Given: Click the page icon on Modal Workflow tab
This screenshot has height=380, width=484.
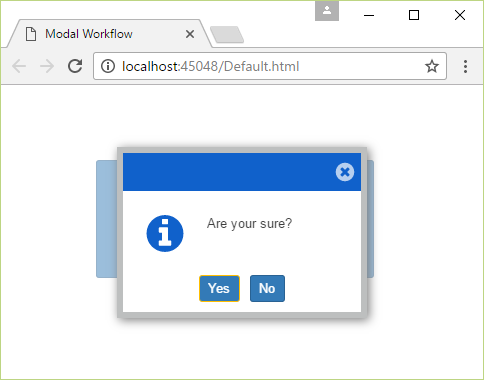Looking at the screenshot, I should (x=31, y=34).
